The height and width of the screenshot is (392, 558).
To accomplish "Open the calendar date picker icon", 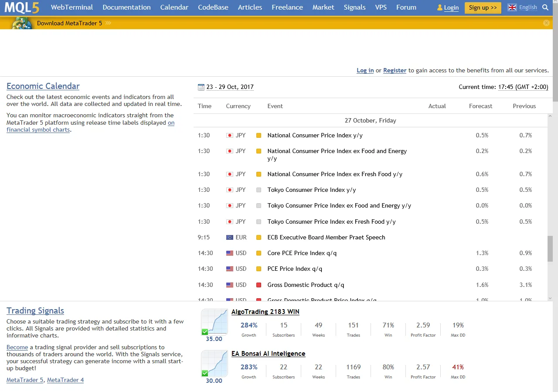I will 201,87.
